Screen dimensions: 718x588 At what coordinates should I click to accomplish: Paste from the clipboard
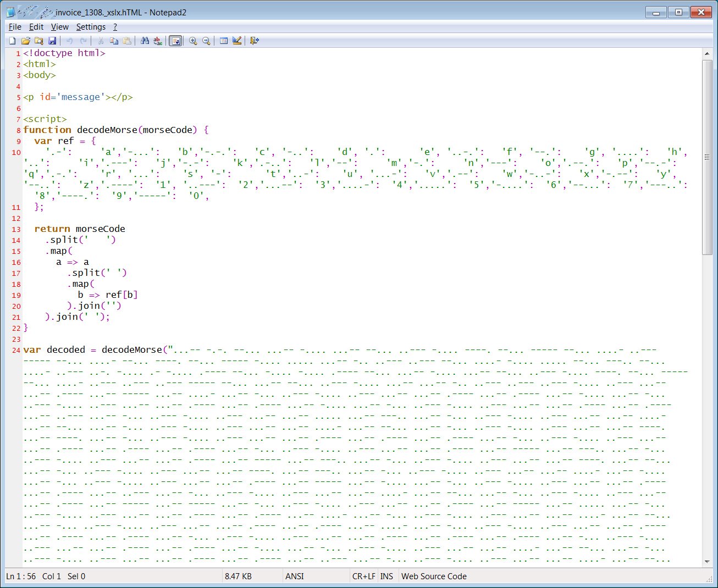127,40
